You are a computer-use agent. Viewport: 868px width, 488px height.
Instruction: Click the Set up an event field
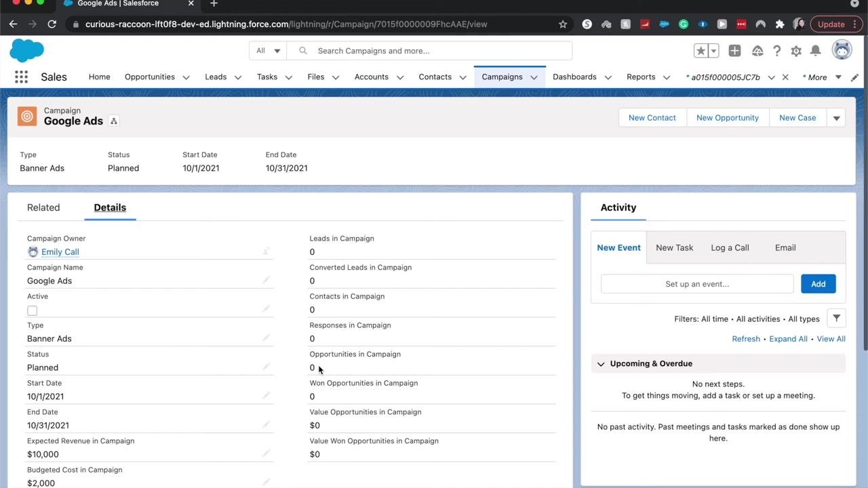tap(697, 284)
